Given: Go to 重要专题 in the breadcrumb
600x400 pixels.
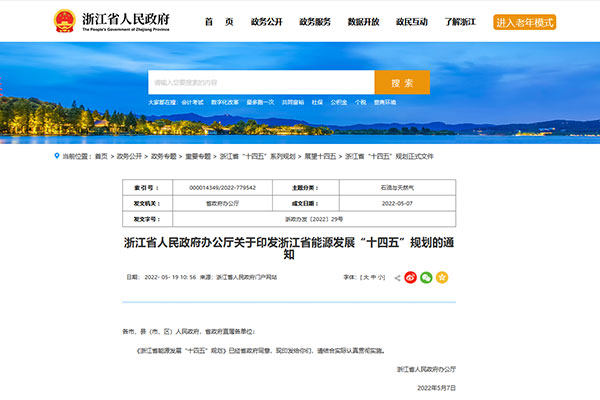Looking at the screenshot, I should click(x=199, y=157).
